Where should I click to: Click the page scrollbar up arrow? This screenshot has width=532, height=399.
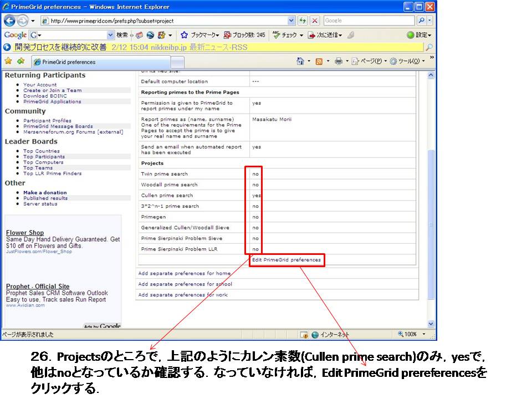[x=431, y=75]
